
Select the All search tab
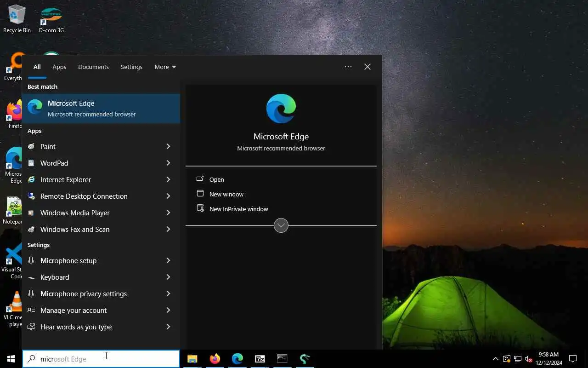[x=37, y=67]
